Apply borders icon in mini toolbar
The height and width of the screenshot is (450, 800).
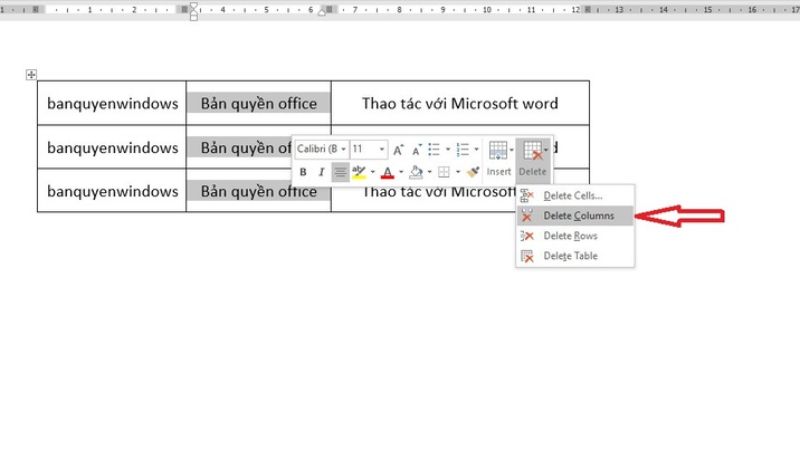point(444,172)
